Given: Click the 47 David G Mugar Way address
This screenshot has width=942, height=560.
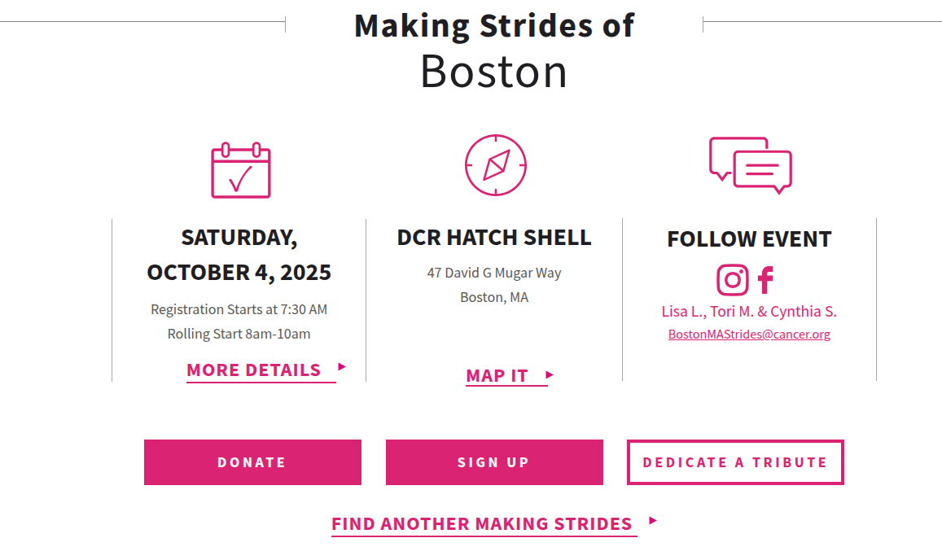Looking at the screenshot, I should 494,273.
